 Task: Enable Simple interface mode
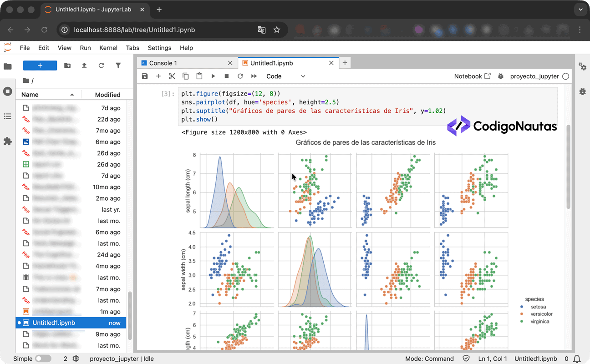click(x=43, y=359)
